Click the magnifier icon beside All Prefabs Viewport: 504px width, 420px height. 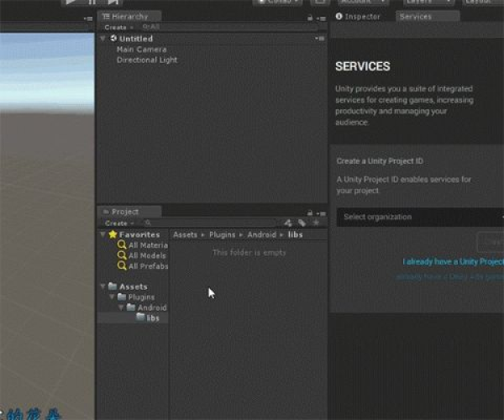pos(122,265)
